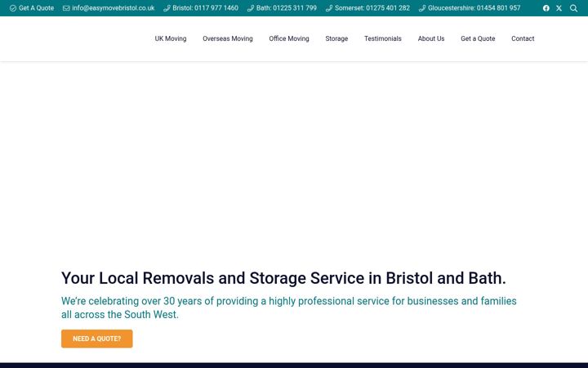Image resolution: width=588 pixels, height=368 pixels.
Task: Click the orange NEED A QUOTE? button
Action: pyautogui.click(x=96, y=339)
